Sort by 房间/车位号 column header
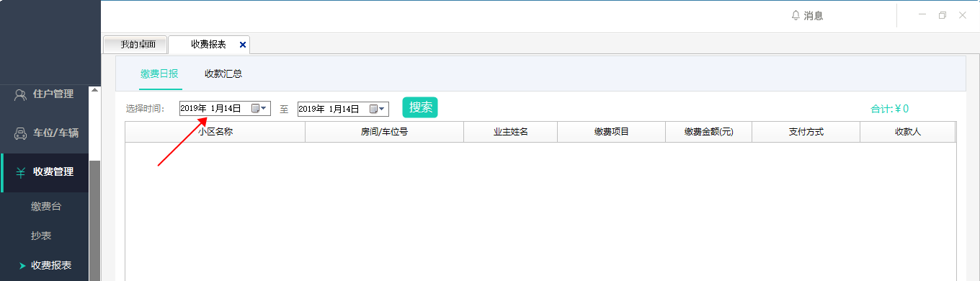The image size is (980, 281). (x=384, y=133)
